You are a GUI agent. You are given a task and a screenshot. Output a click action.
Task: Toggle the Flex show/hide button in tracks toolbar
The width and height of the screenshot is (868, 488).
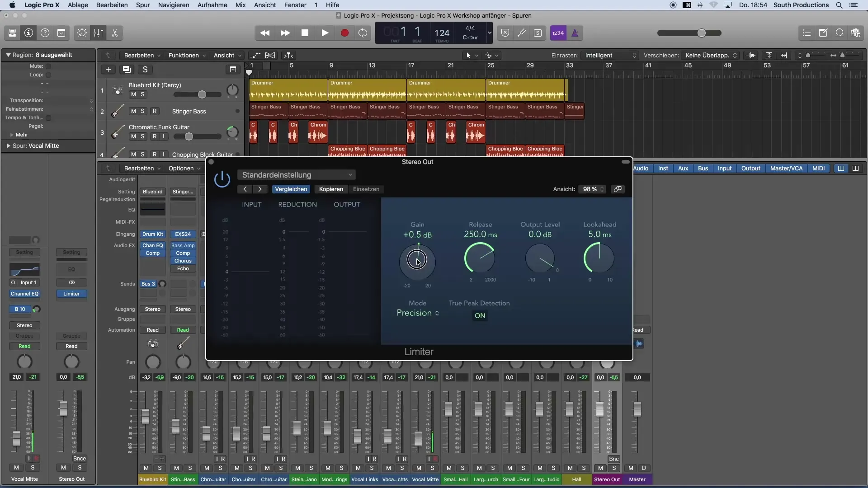[270, 56]
